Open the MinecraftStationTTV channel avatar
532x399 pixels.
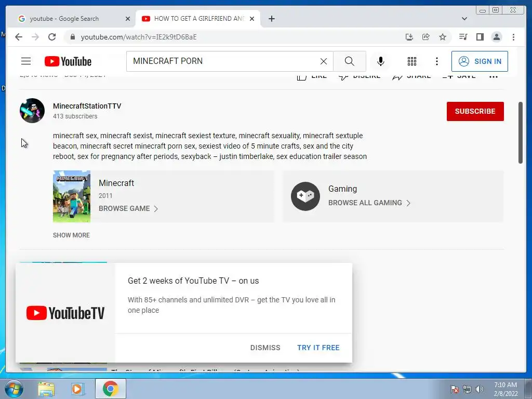(32, 111)
